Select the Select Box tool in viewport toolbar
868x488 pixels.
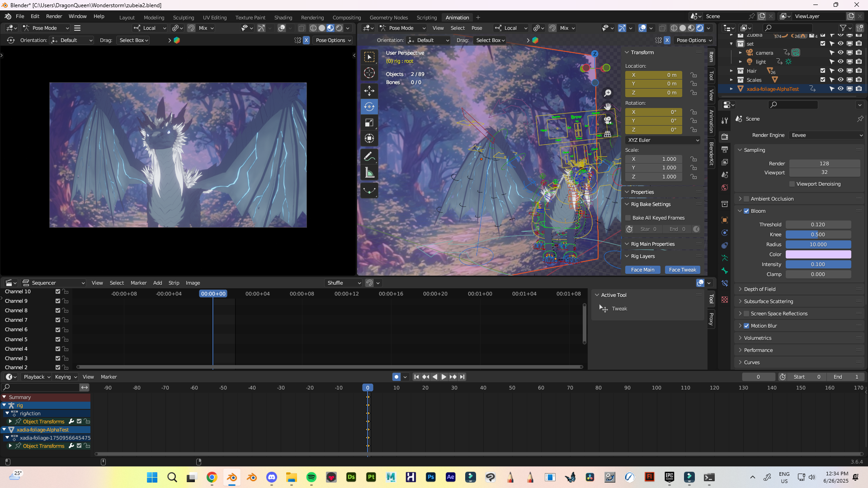pyautogui.click(x=369, y=57)
